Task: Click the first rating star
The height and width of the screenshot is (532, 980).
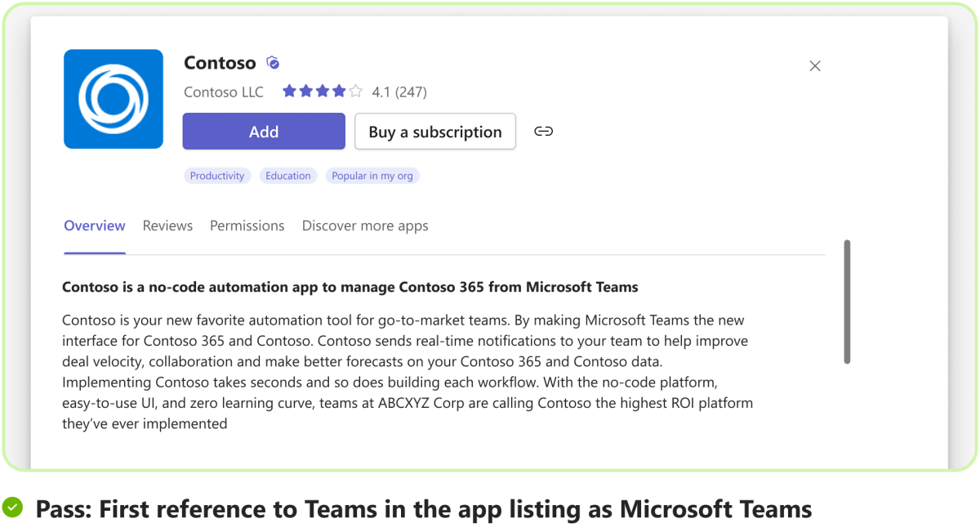Action: (289, 92)
